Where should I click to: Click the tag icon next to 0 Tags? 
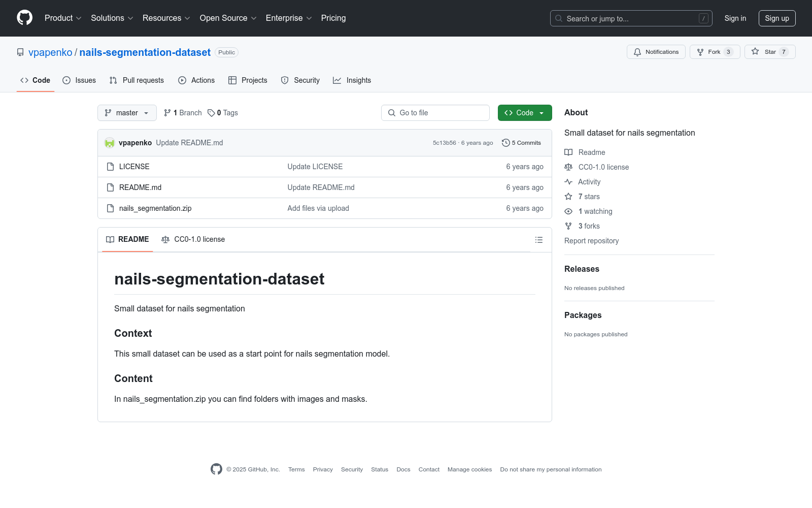(x=211, y=113)
